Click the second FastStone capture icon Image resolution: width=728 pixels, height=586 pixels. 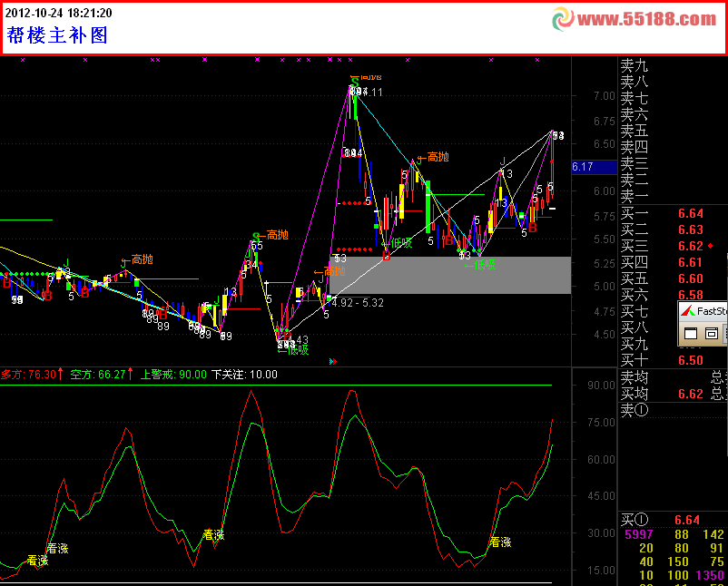(x=712, y=335)
